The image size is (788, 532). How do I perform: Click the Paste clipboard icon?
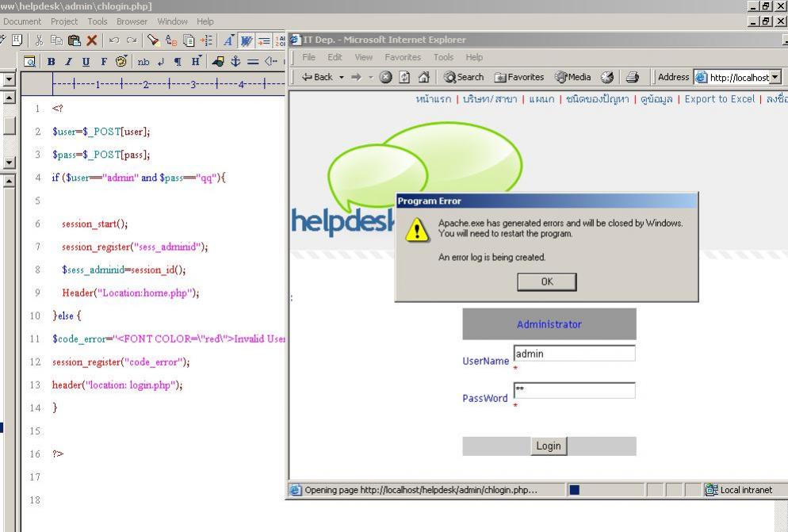click(x=74, y=40)
